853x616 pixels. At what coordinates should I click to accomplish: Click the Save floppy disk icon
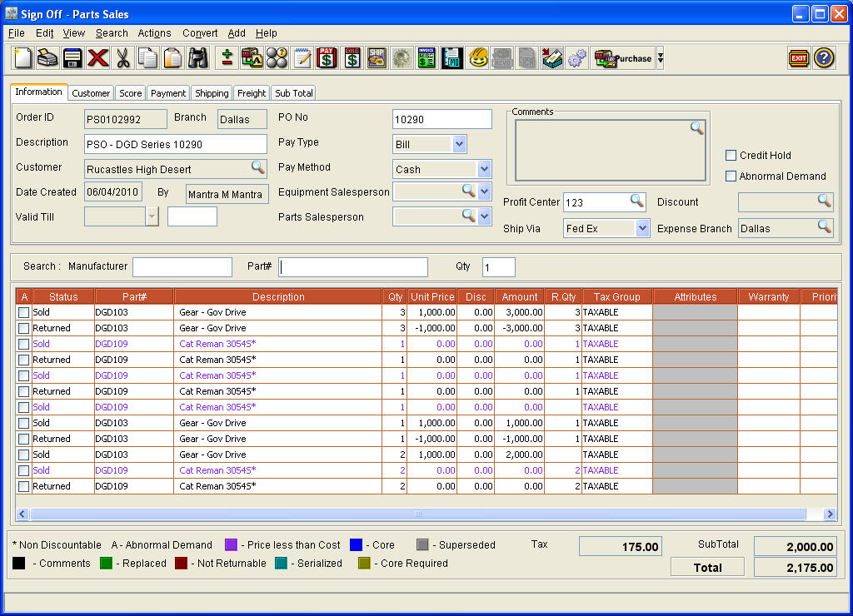point(72,57)
